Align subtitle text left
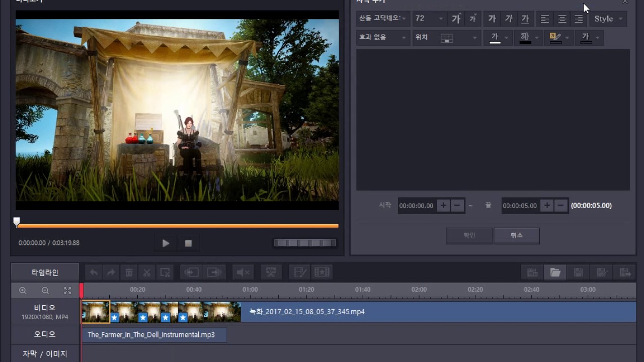644x362 pixels. click(545, 19)
